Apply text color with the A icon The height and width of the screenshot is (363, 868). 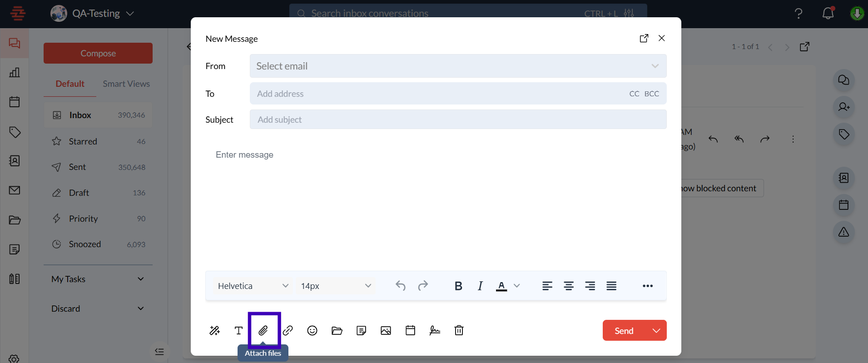501,286
